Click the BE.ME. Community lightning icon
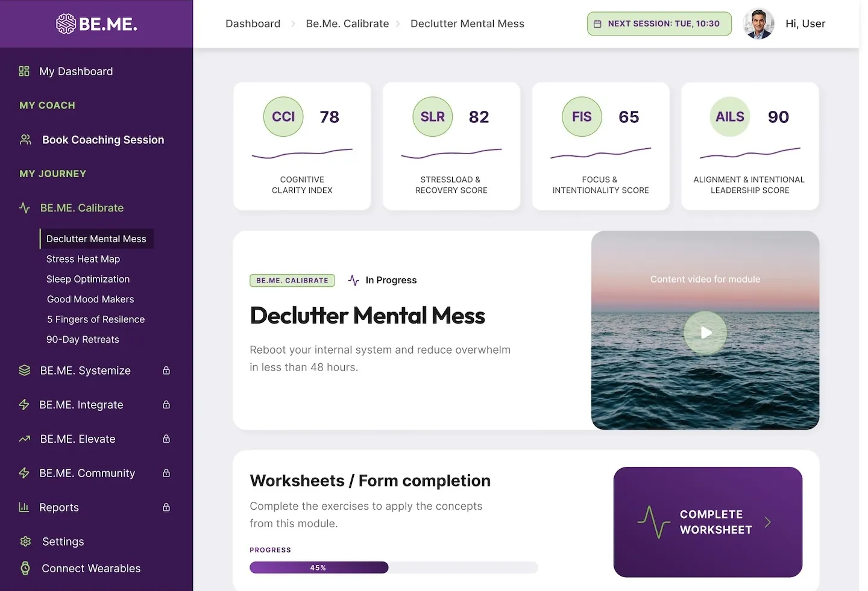The image size is (868, 591). (x=24, y=473)
